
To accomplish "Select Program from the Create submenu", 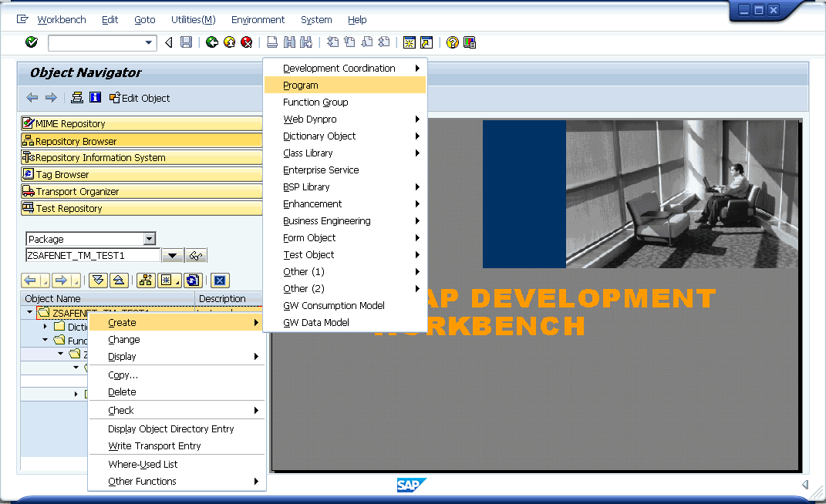I will click(345, 86).
